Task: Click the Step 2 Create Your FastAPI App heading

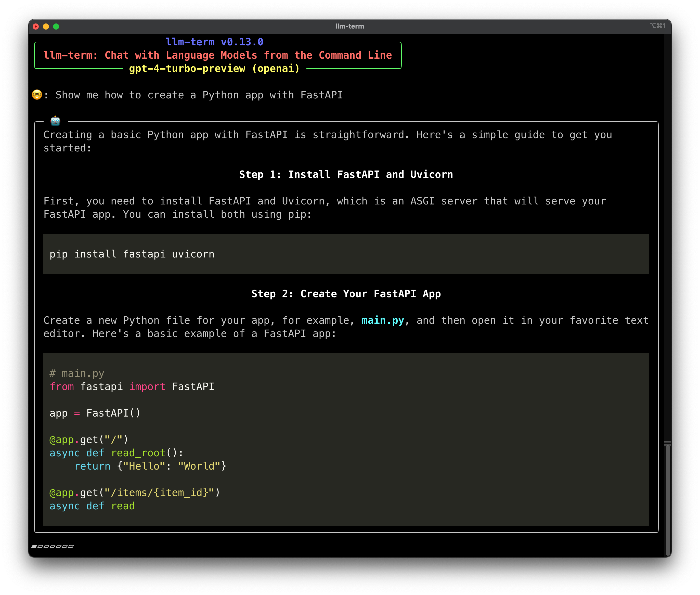Action: [346, 294]
